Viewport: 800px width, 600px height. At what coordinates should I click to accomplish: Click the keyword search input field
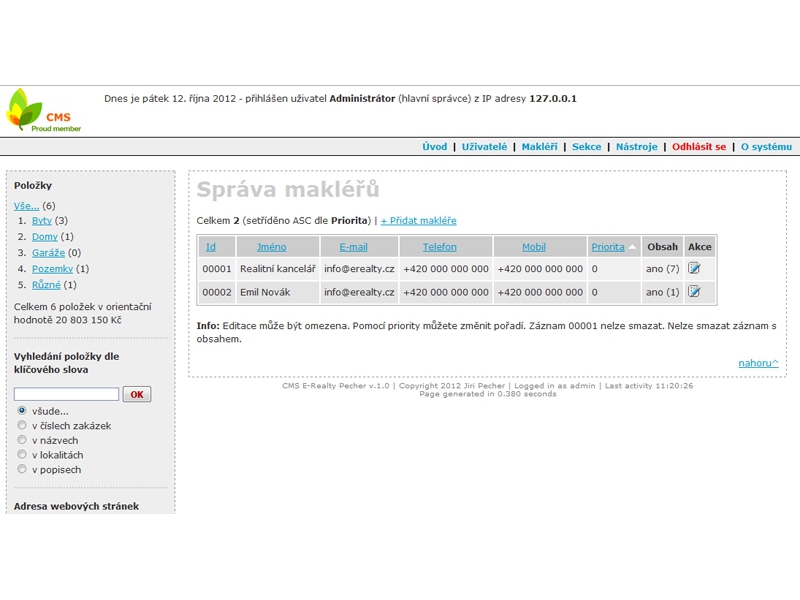(66, 394)
